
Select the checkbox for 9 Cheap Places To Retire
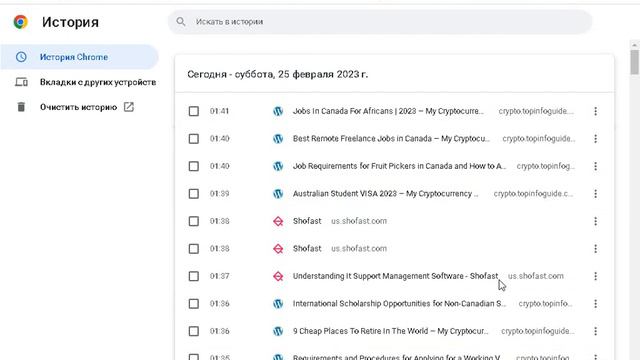point(194,331)
